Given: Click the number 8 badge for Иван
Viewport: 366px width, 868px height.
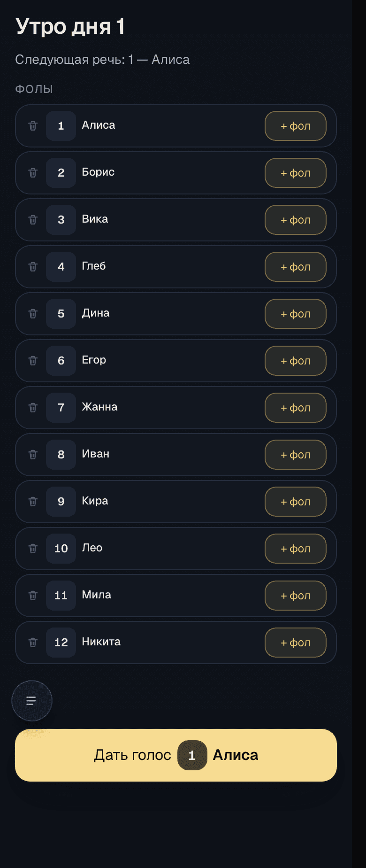Looking at the screenshot, I should [61, 455].
